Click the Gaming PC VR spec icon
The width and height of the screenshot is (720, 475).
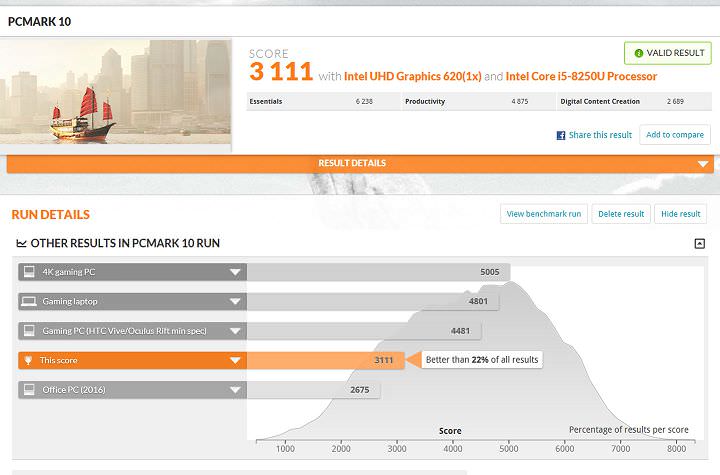pyautogui.click(x=30, y=331)
